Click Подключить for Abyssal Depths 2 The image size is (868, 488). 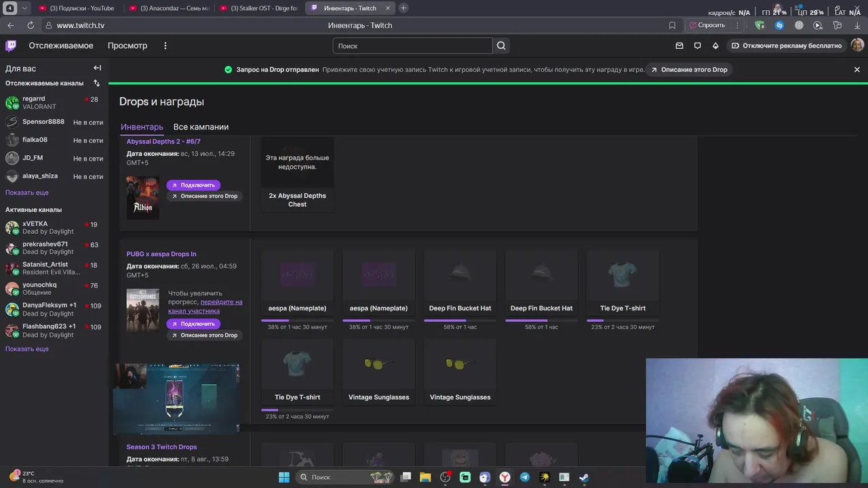[193, 185]
